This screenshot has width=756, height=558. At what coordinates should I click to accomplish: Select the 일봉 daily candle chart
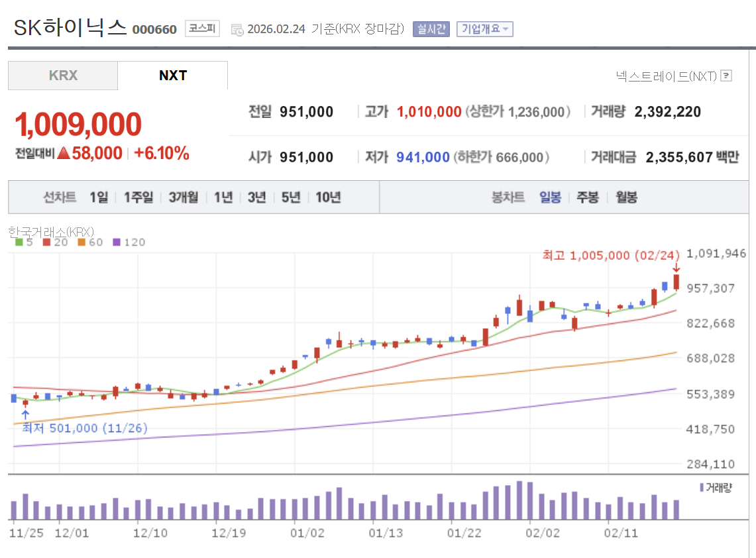pos(550,197)
